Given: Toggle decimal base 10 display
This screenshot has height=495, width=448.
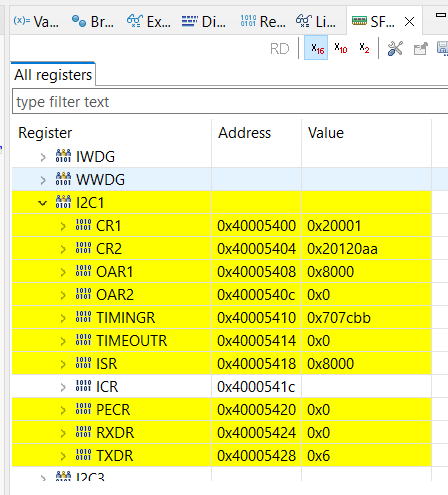Looking at the screenshot, I should (x=340, y=49).
